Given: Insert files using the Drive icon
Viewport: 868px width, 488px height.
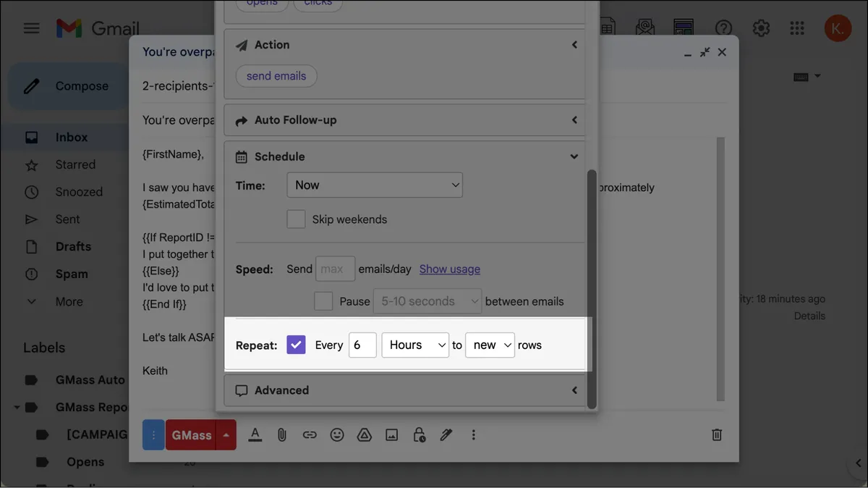Looking at the screenshot, I should [x=365, y=434].
